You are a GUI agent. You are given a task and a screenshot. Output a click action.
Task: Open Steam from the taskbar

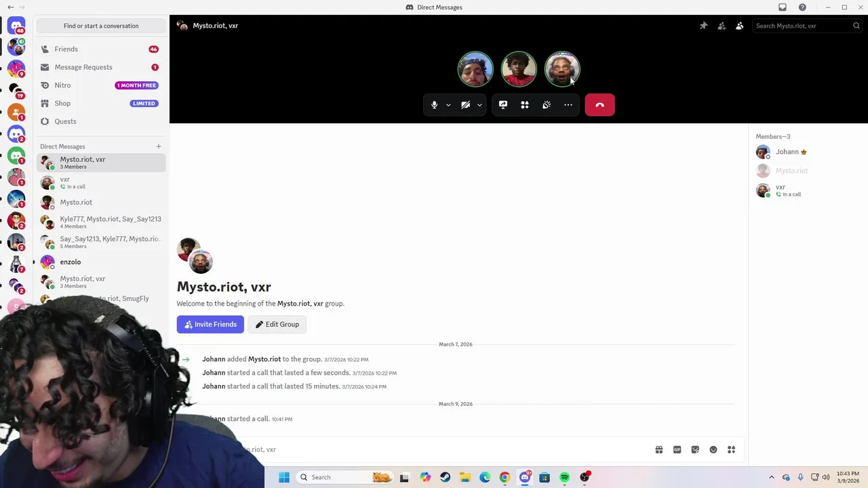(x=445, y=477)
